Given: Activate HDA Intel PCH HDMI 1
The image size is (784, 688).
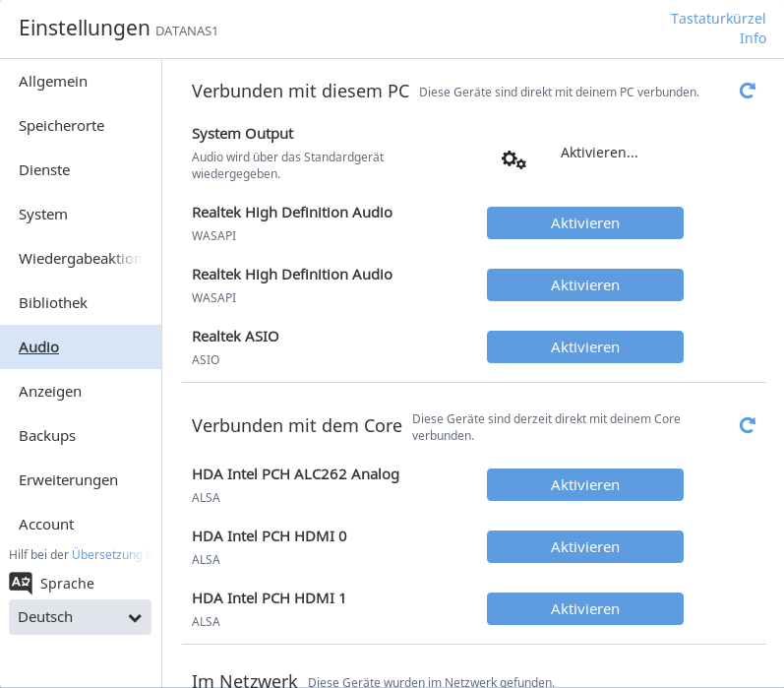Looking at the screenshot, I should click(x=585, y=609).
